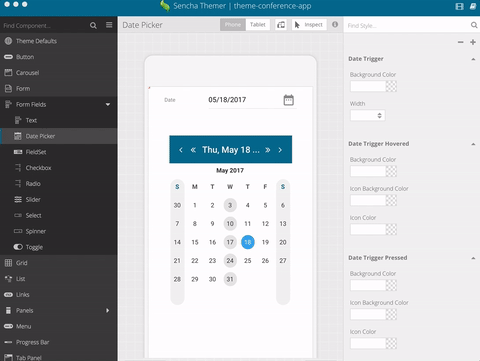Screen dimensions: 480x361
Task: Collapse all style sections with minus icon
Action: 461,42
